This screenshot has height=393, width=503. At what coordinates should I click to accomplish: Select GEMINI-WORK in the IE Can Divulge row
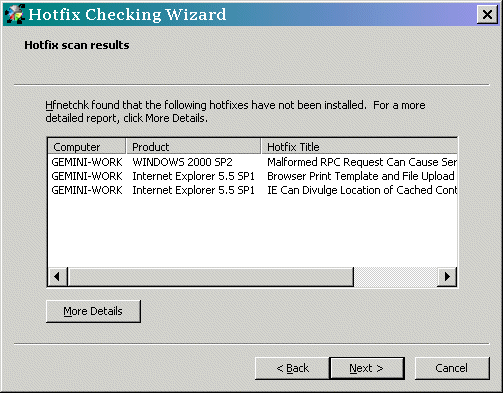click(87, 190)
